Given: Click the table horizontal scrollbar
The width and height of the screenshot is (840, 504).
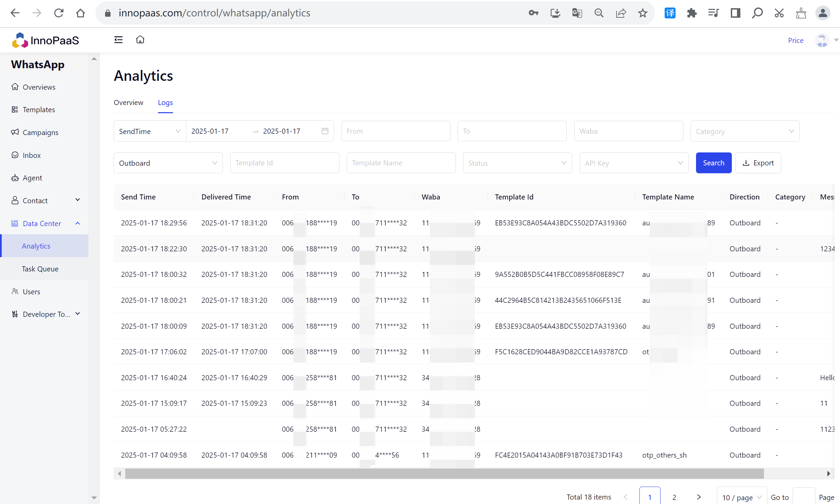Looking at the screenshot, I should (x=444, y=473).
